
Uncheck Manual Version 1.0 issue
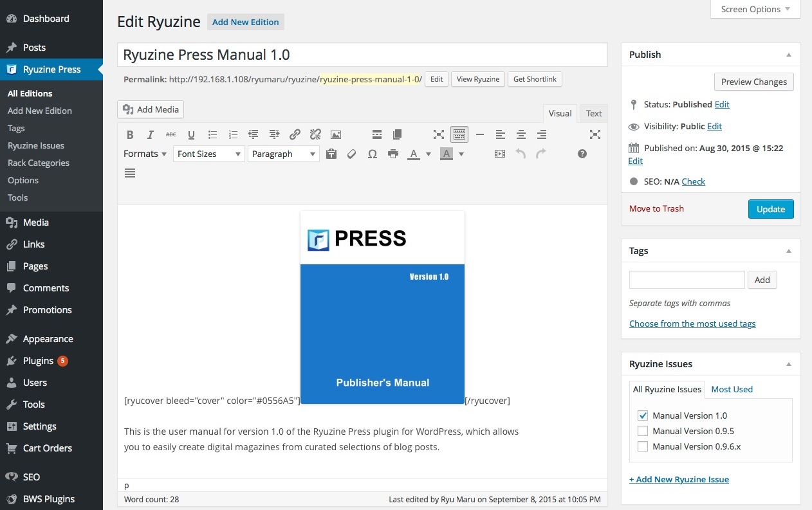[x=642, y=415]
